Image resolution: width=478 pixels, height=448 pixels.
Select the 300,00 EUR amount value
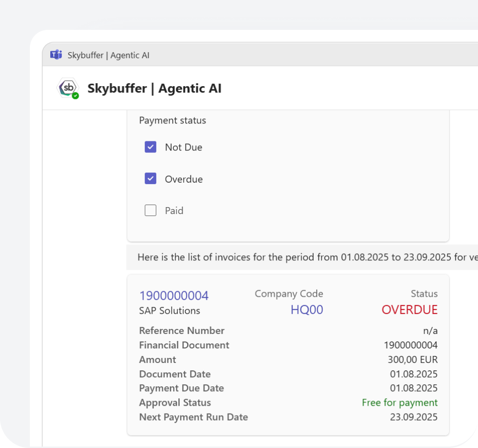412,359
